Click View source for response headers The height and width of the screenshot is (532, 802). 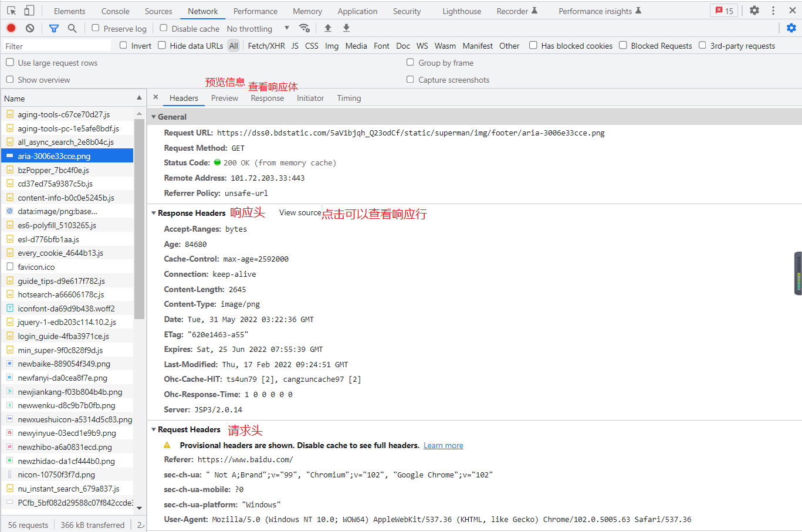pos(300,212)
